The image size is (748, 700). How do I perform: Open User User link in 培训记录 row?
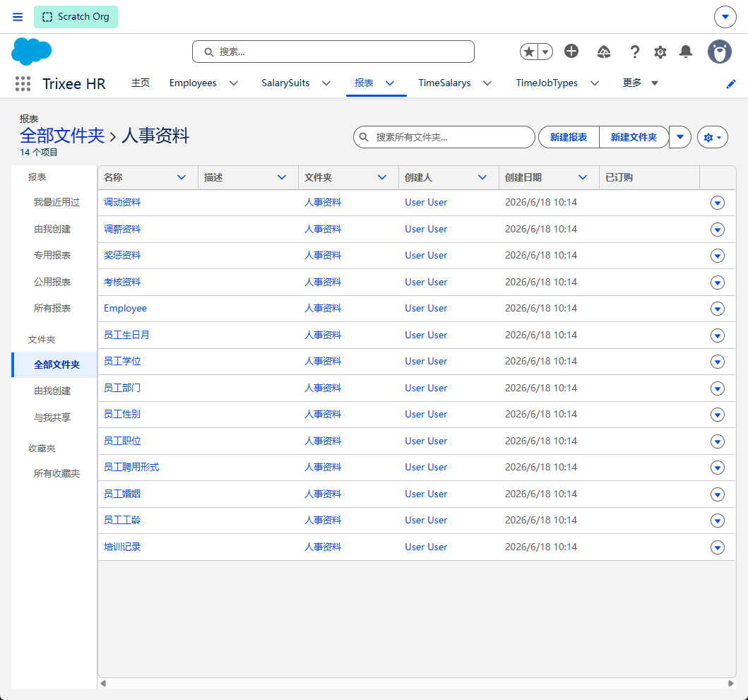pyautogui.click(x=426, y=547)
